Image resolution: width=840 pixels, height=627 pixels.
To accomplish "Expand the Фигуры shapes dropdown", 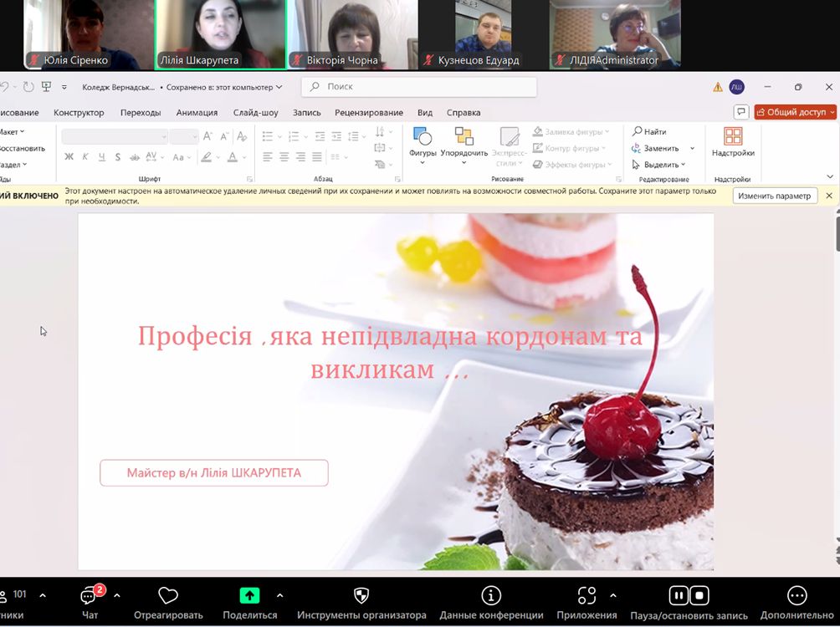I will click(423, 142).
